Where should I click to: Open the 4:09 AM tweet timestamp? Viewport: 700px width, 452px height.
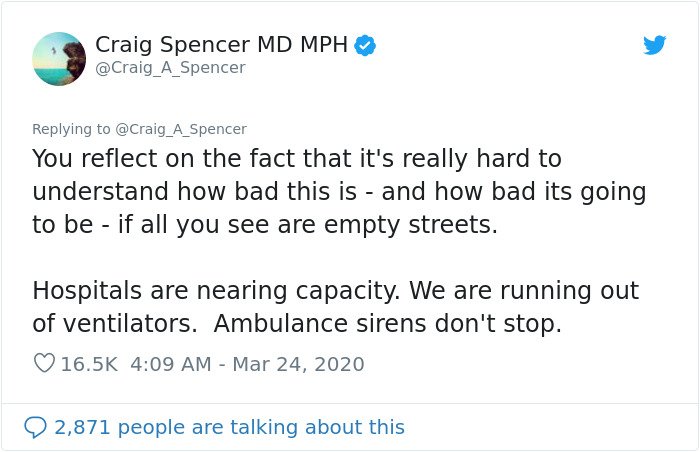171,364
